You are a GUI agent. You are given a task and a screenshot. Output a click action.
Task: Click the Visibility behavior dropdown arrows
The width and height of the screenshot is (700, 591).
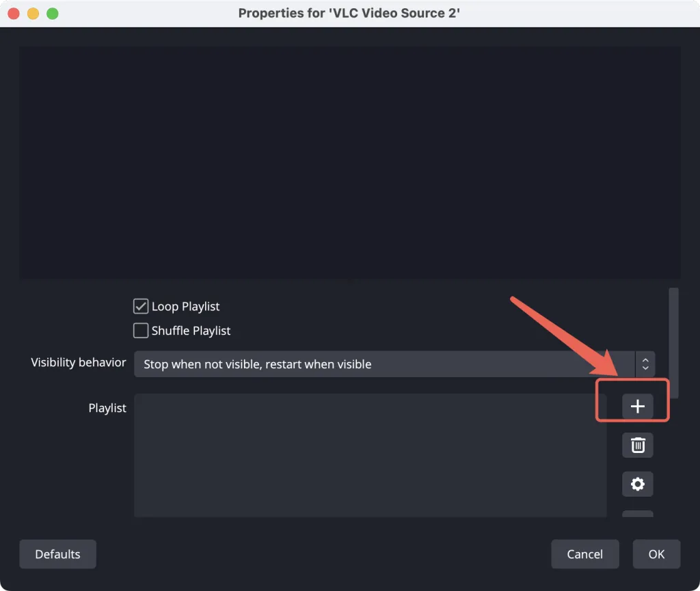(645, 364)
